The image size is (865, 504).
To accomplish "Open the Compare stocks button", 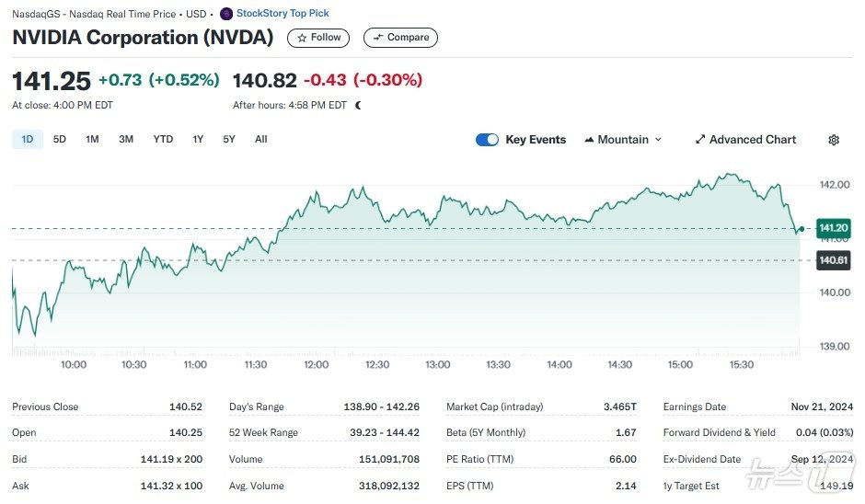I will click(400, 38).
